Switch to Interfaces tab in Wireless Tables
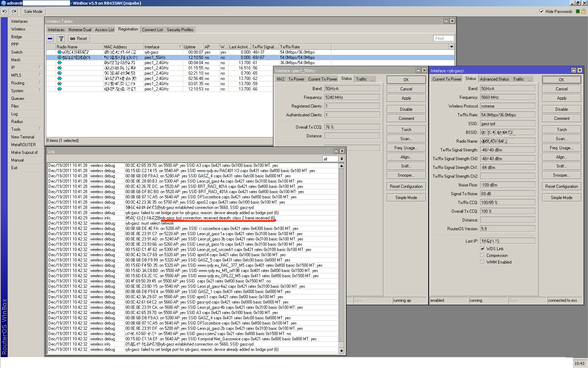The width and height of the screenshot is (588, 368). coord(56,30)
